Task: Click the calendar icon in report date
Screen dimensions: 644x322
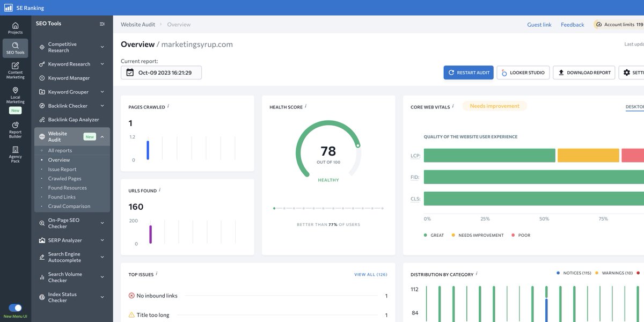Action: pos(130,72)
